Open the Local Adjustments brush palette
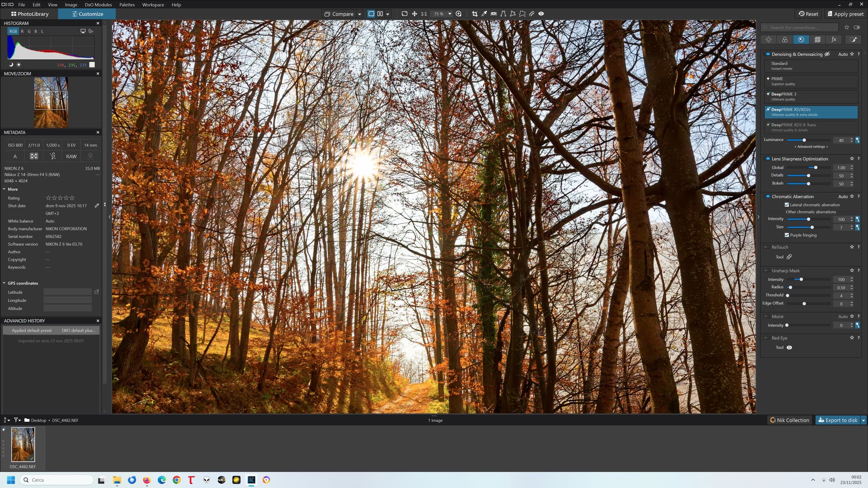This screenshot has width=868, height=488. coord(854,40)
